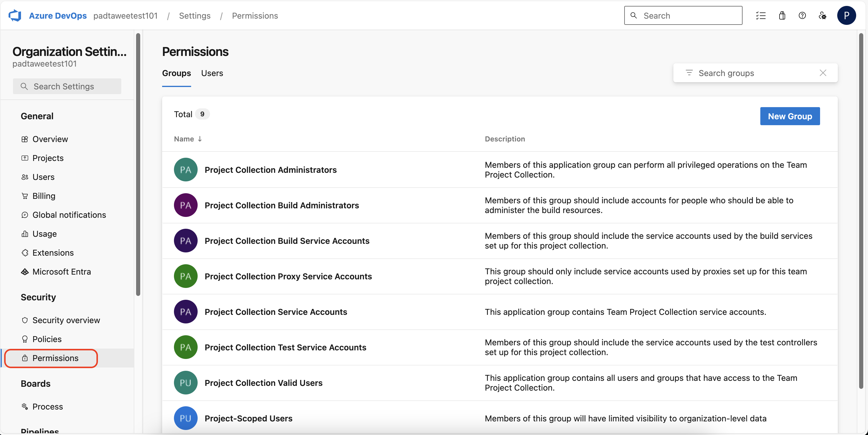
Task: Open Security overview in sidebar
Action: pos(66,320)
